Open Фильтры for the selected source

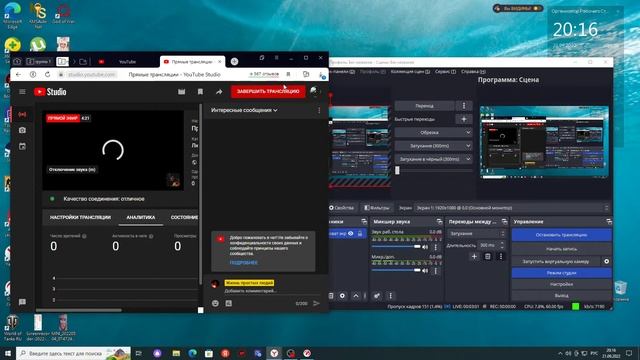click(377, 208)
